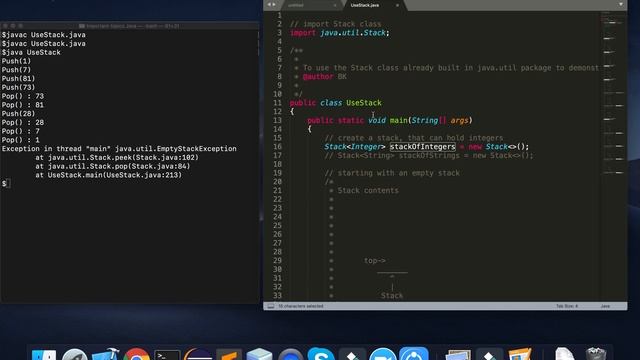This screenshot has width=640, height=360.
Task: Click 'Push(28)' output line in Terminal
Action: 18,113
